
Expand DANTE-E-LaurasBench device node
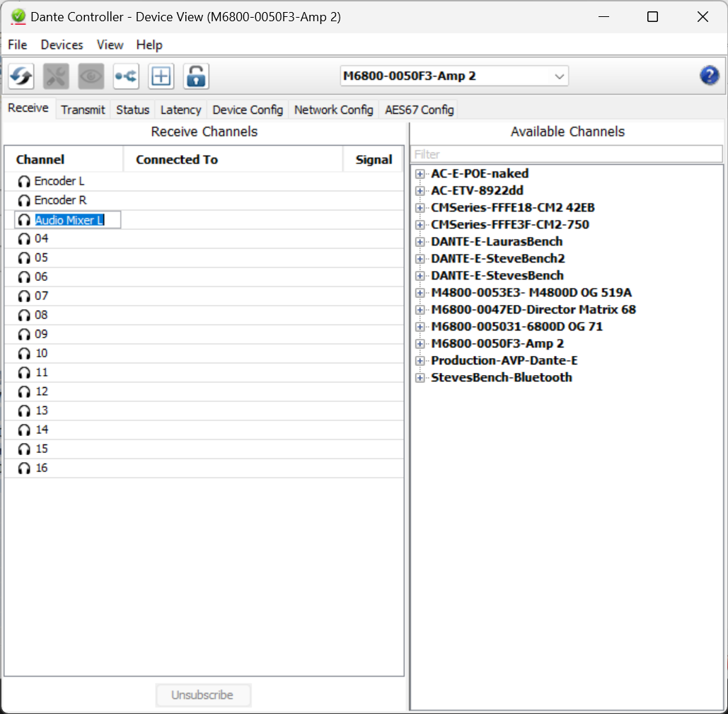(420, 242)
